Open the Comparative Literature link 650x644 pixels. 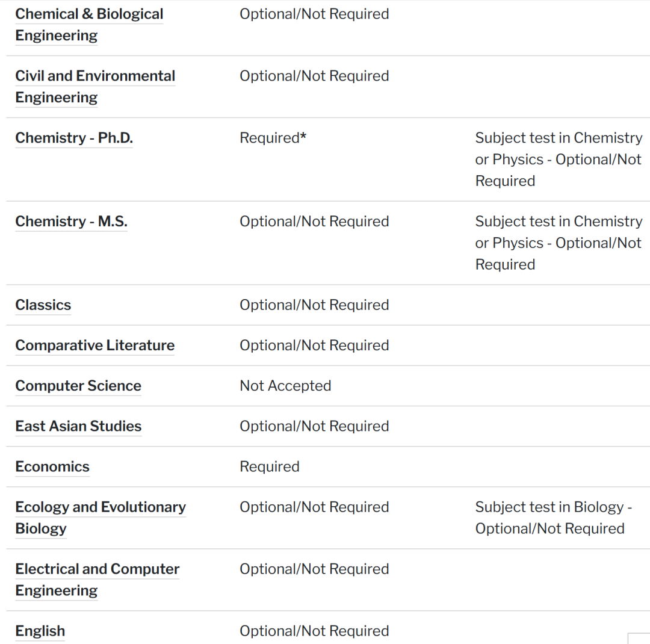point(95,346)
